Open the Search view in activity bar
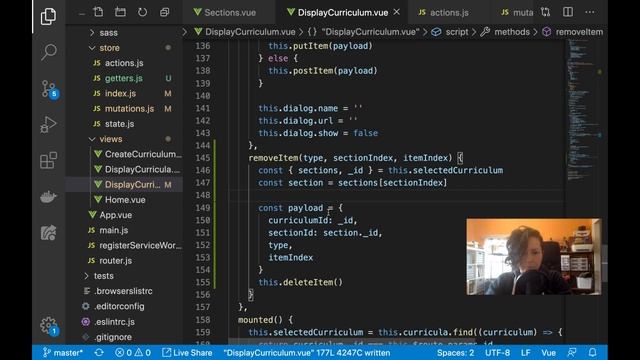This screenshot has height=360, width=640. 48,52
